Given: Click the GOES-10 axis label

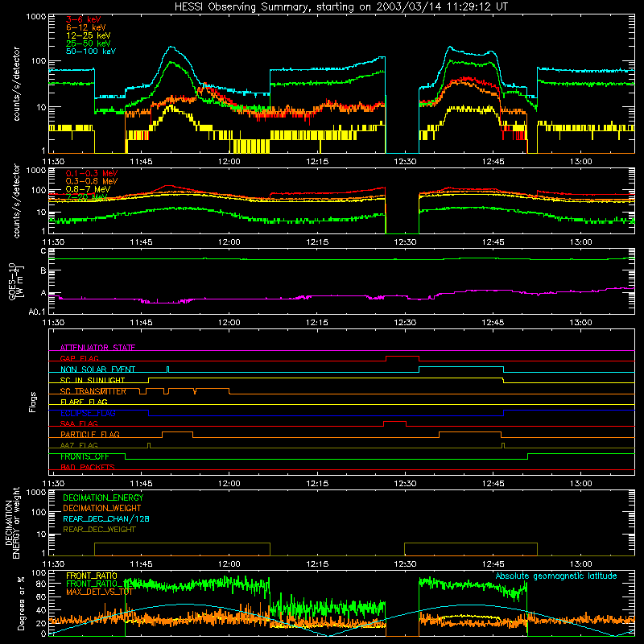Looking at the screenshot, I should tap(12, 281).
